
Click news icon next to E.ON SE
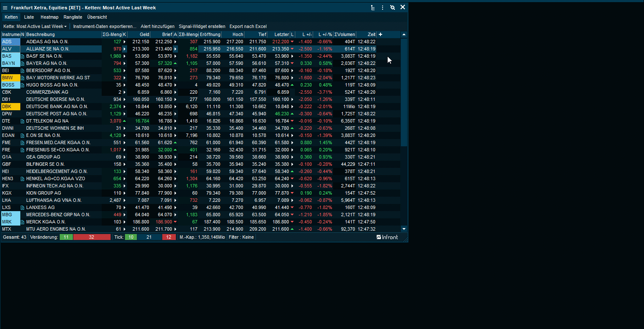pos(23,135)
